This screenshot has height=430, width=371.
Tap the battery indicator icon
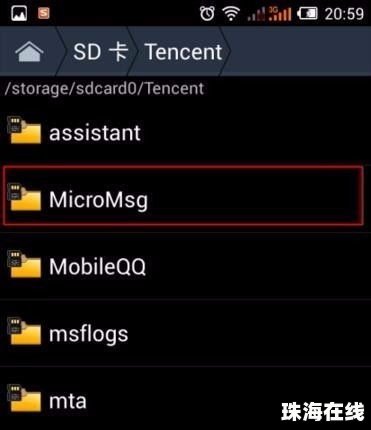pos(307,14)
